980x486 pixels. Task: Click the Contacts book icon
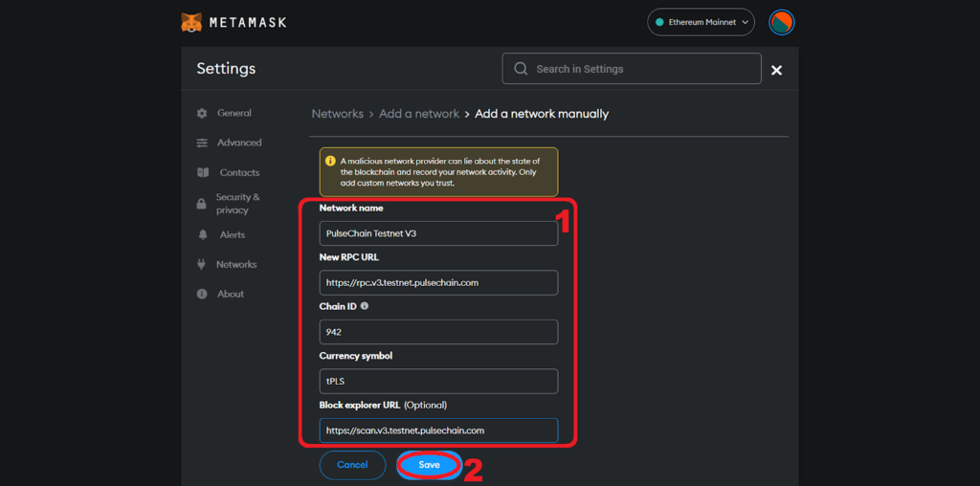pyautogui.click(x=203, y=172)
